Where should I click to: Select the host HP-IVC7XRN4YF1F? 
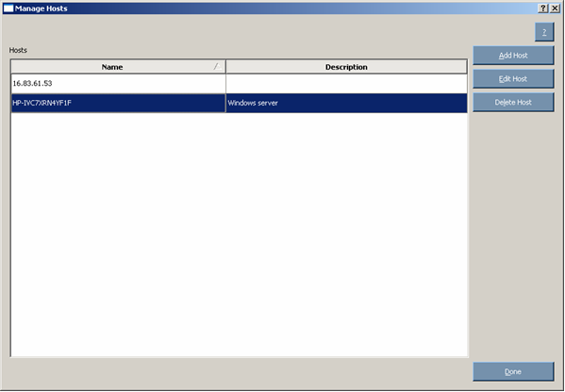(x=118, y=103)
